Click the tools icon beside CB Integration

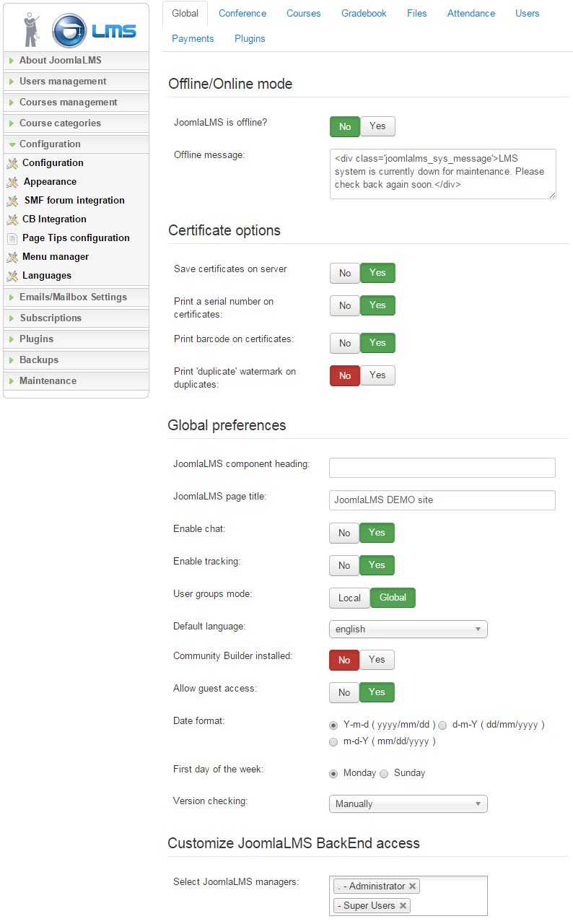(12, 219)
